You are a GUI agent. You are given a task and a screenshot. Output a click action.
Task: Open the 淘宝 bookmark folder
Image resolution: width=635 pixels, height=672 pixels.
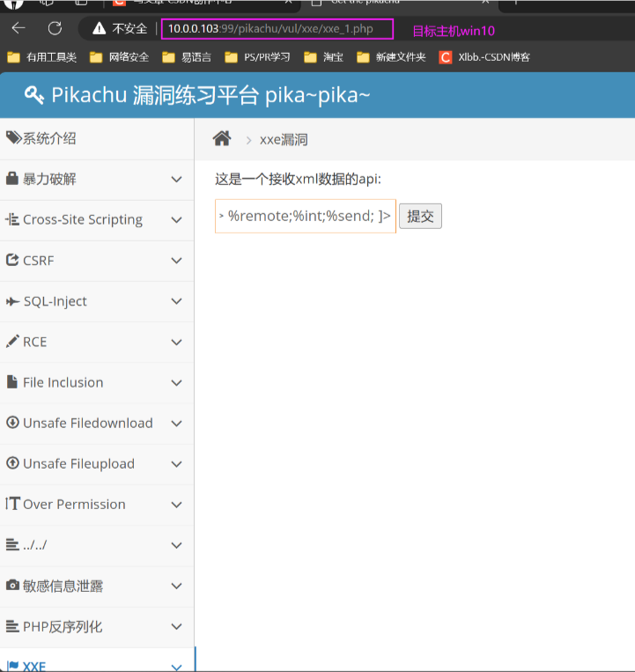[323, 57]
